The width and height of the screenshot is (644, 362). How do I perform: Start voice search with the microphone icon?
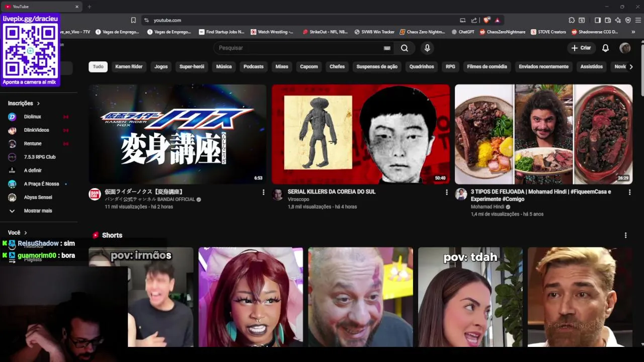pyautogui.click(x=427, y=48)
